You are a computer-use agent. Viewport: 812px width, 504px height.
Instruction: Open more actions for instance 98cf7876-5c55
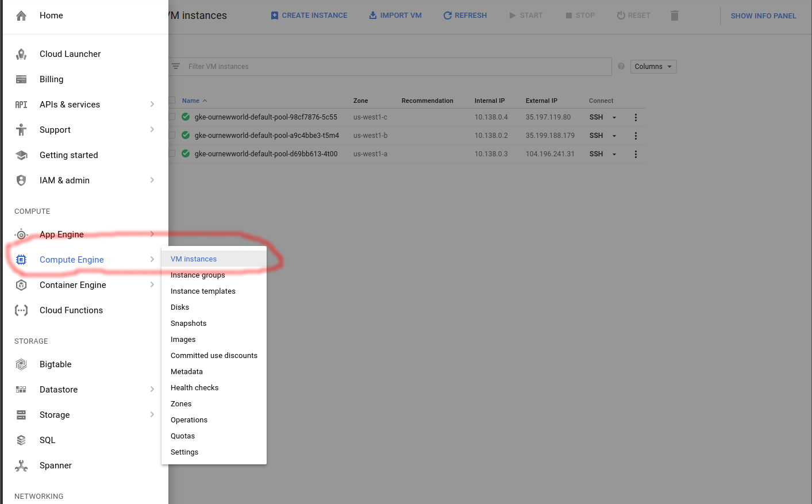(x=636, y=117)
